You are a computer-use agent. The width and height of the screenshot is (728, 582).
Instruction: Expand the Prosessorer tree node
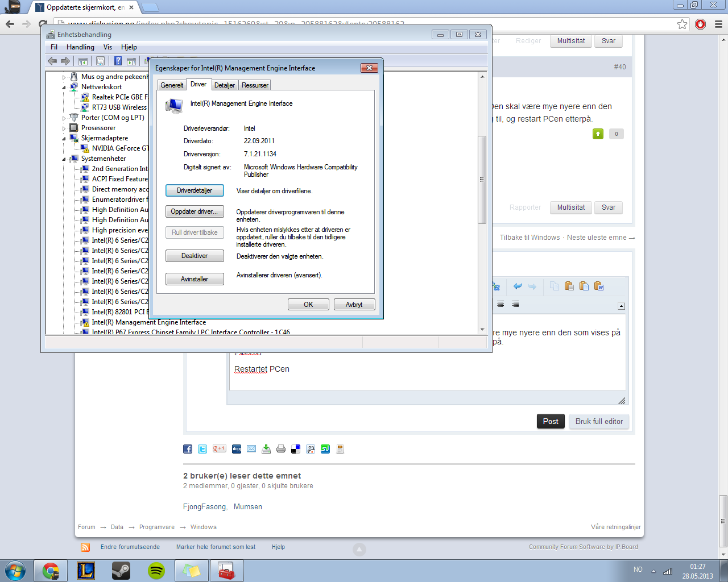tap(64, 128)
